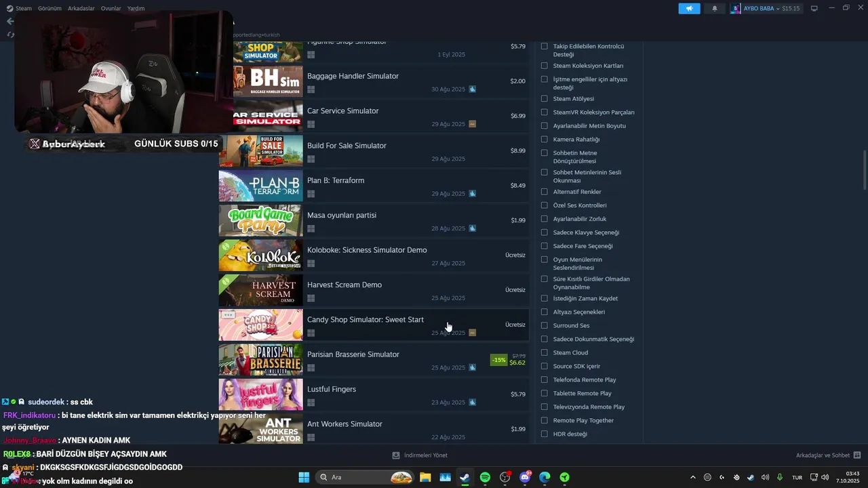Check Ayarlanabilir Zorluk filter

[x=544, y=218]
